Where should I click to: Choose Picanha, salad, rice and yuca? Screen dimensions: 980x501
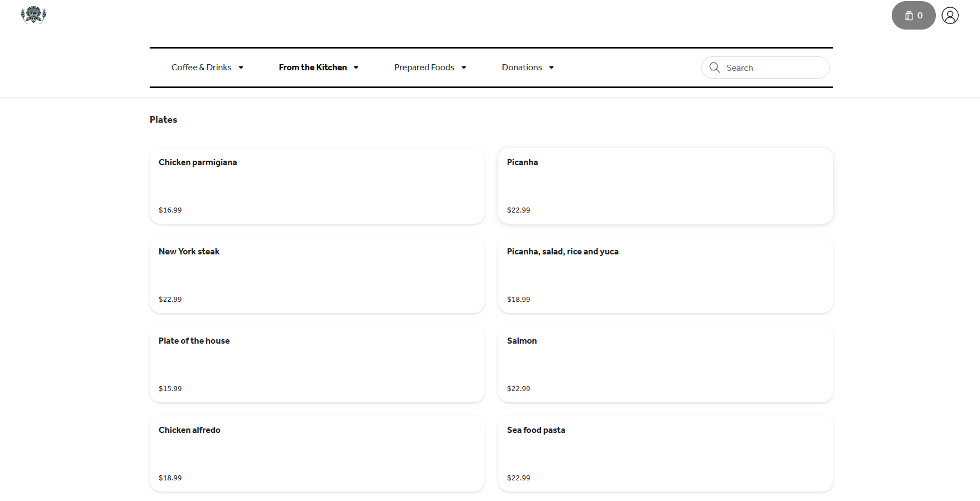tap(665, 275)
